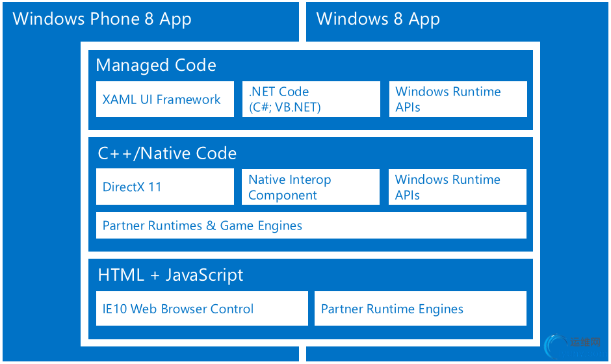This screenshot has height=364, width=611.
Task: Select Partner Runtimes & Game Engines bar
Action: [311, 226]
